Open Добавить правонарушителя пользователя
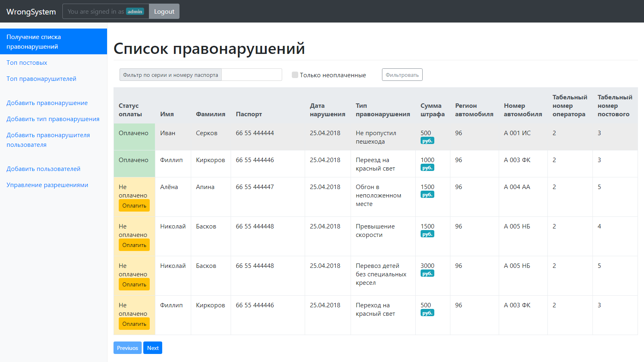Image resolution: width=644 pixels, height=362 pixels. click(x=49, y=140)
